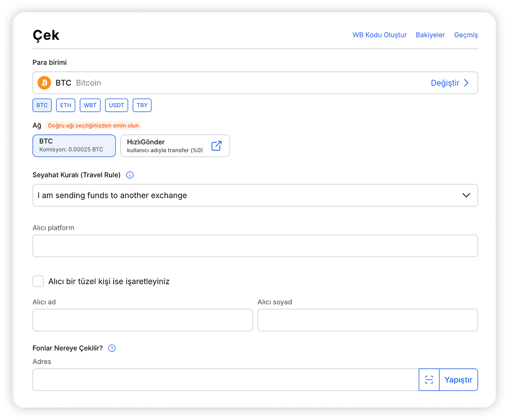This screenshot has width=508, height=420.
Task: Scan QR code for the address
Action: click(x=429, y=380)
